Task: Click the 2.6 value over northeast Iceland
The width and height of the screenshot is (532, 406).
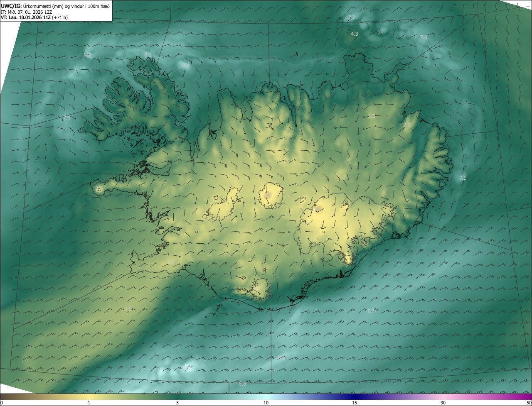Action: 372,116
